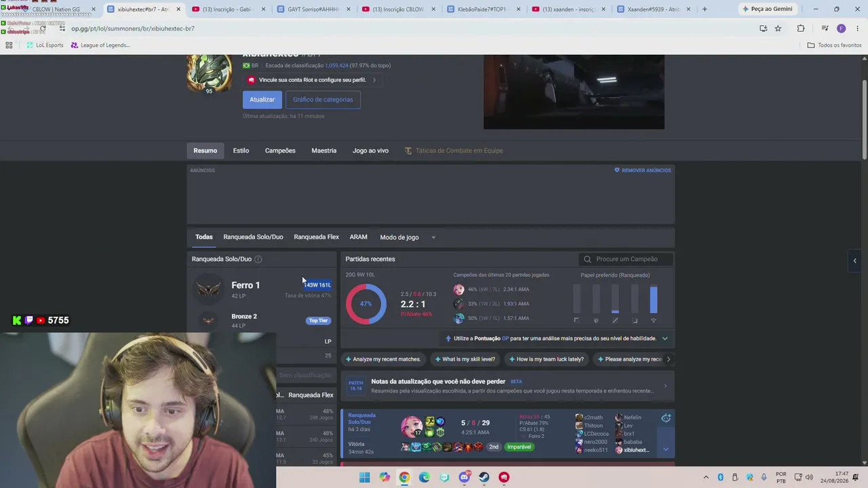Image resolution: width=868 pixels, height=488 pixels.
Task: Click the browser address bar
Action: click(x=407, y=28)
